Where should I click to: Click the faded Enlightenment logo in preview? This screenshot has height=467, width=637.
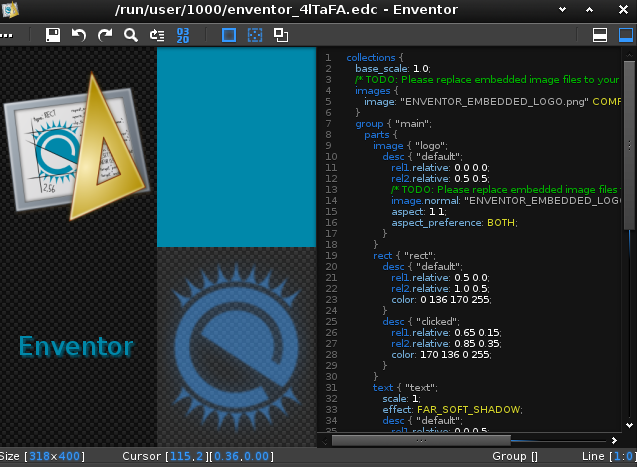click(x=236, y=347)
